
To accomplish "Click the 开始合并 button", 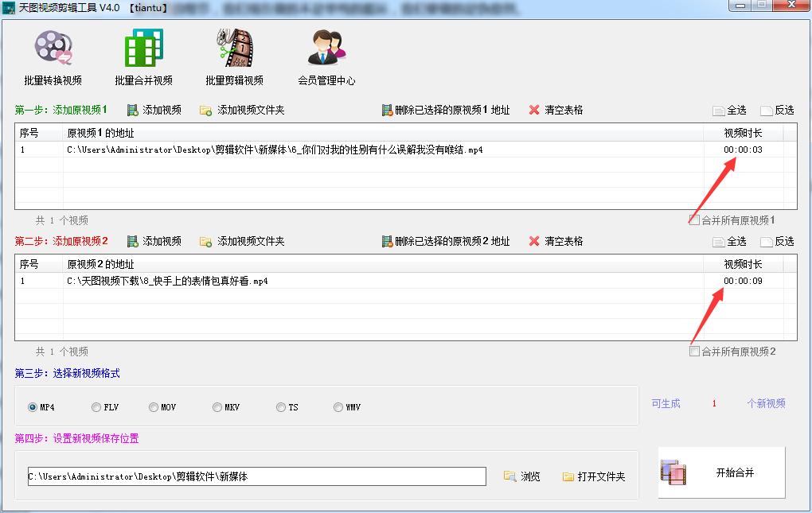I will pos(721,472).
